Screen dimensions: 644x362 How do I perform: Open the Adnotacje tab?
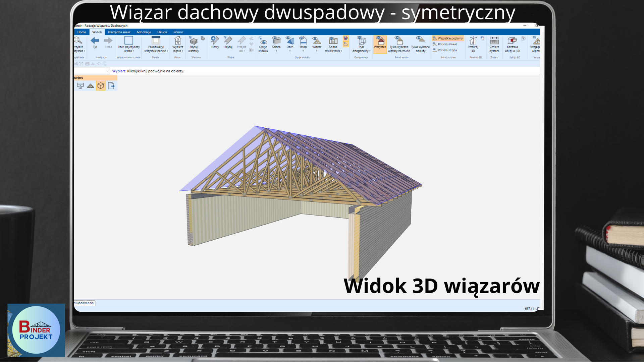point(144,32)
